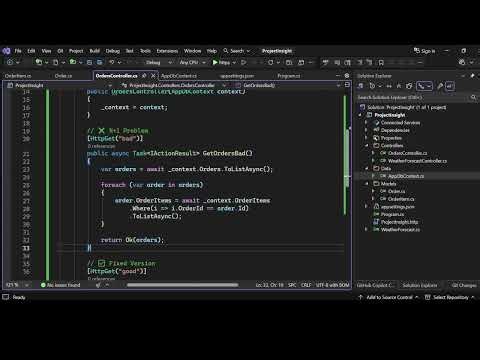Viewport: 480px width, 360px height.
Task: Click the Undo toolbar icon
Action: [112, 62]
